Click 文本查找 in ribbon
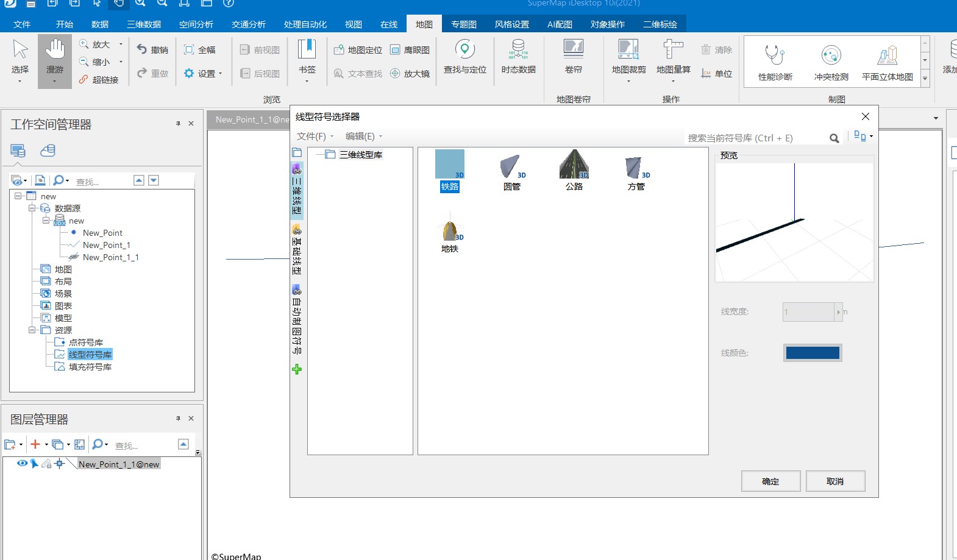957x560 pixels. (x=358, y=74)
